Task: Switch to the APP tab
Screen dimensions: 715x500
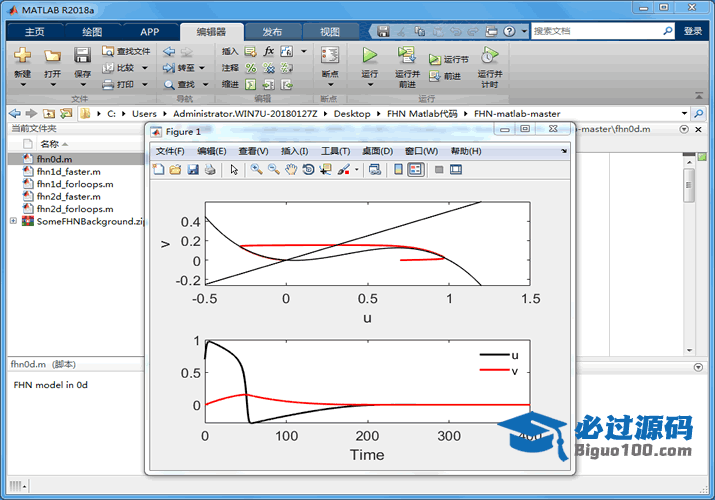Action: [150, 32]
